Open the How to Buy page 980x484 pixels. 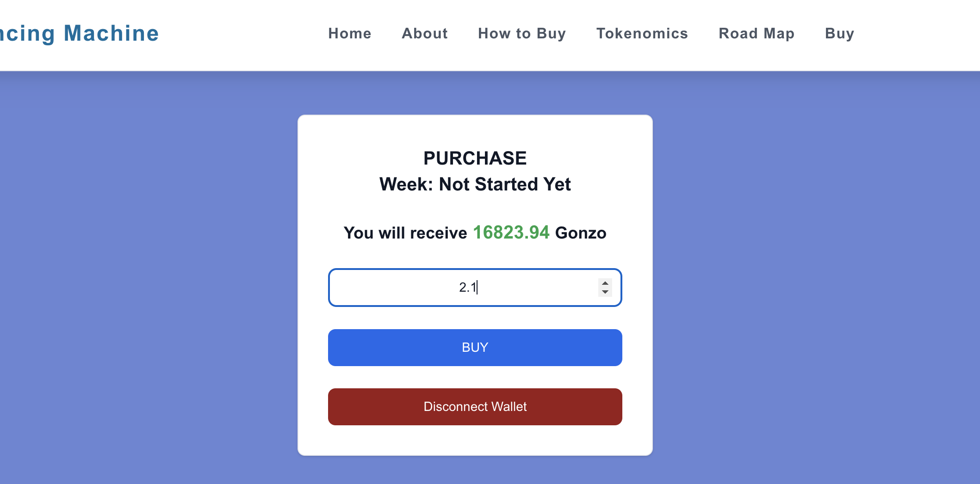pyautogui.click(x=522, y=33)
